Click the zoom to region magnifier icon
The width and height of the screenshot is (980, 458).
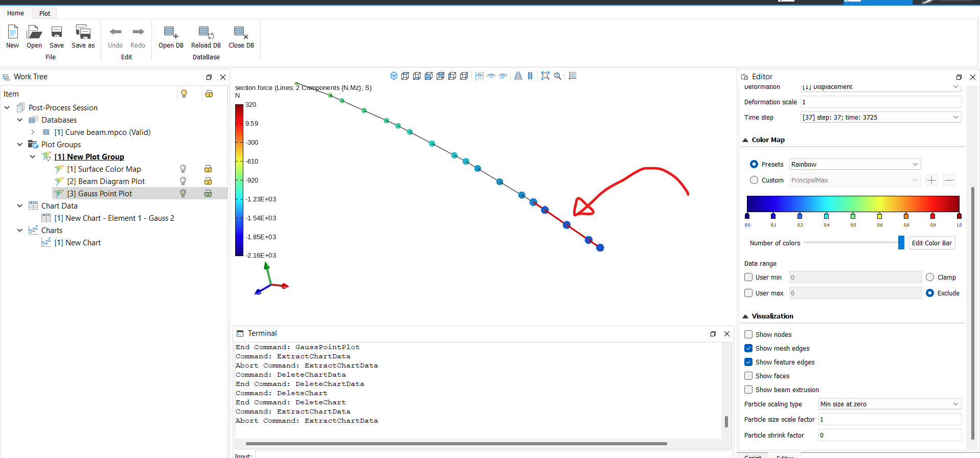[x=558, y=76]
